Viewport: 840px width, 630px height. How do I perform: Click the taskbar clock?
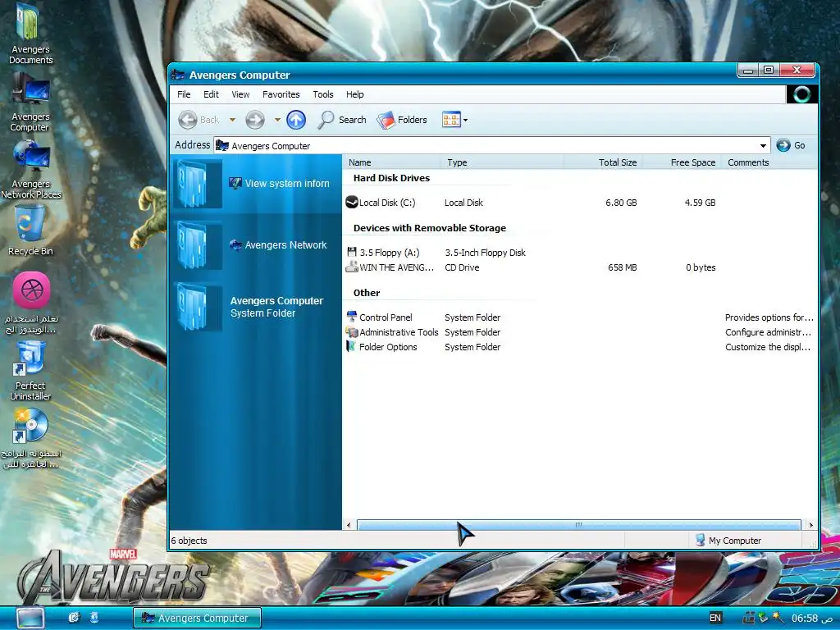[x=811, y=619]
